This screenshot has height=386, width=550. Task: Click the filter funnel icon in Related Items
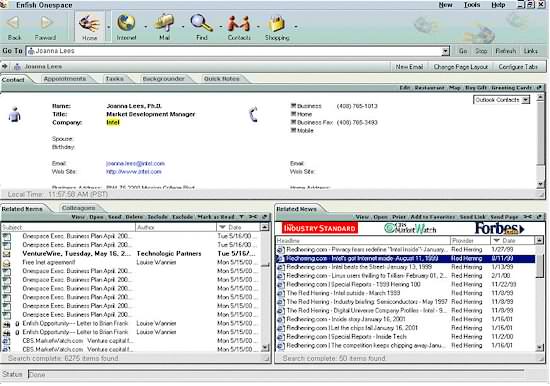tap(241, 217)
